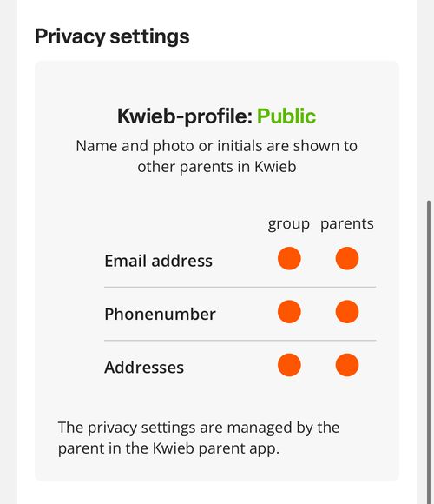Select the group column header
This screenshot has height=504, width=434.
(288, 224)
